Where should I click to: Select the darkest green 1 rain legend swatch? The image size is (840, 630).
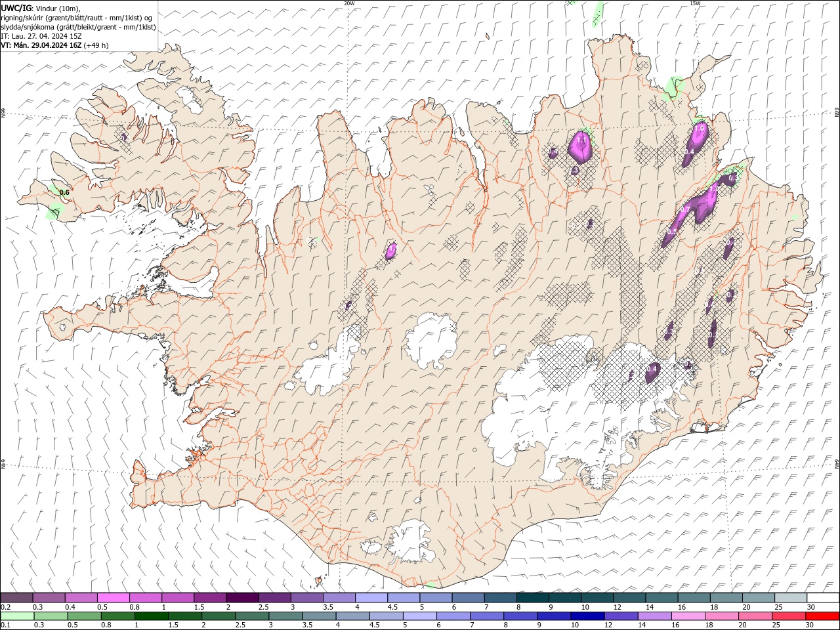151,616
